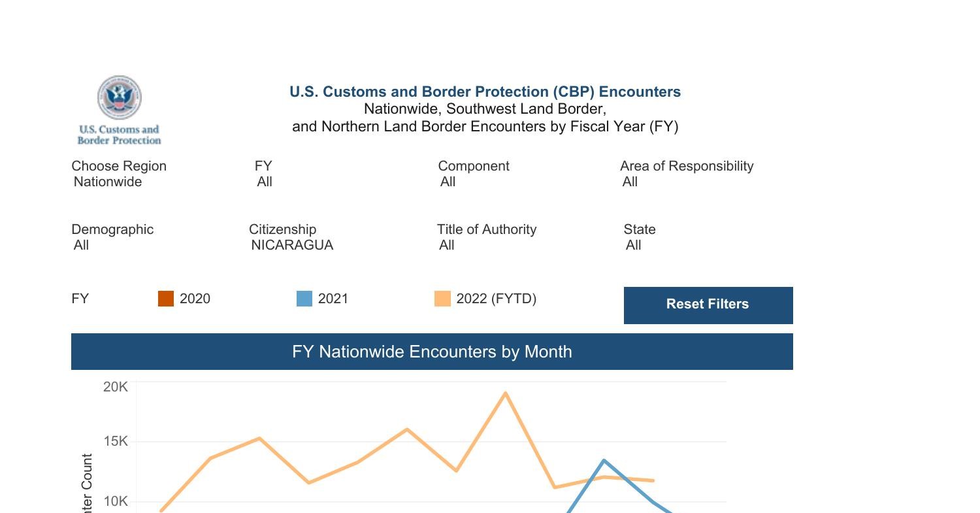Expand the Component filter dropdown
The width and height of the screenshot is (980, 513).
tap(448, 182)
